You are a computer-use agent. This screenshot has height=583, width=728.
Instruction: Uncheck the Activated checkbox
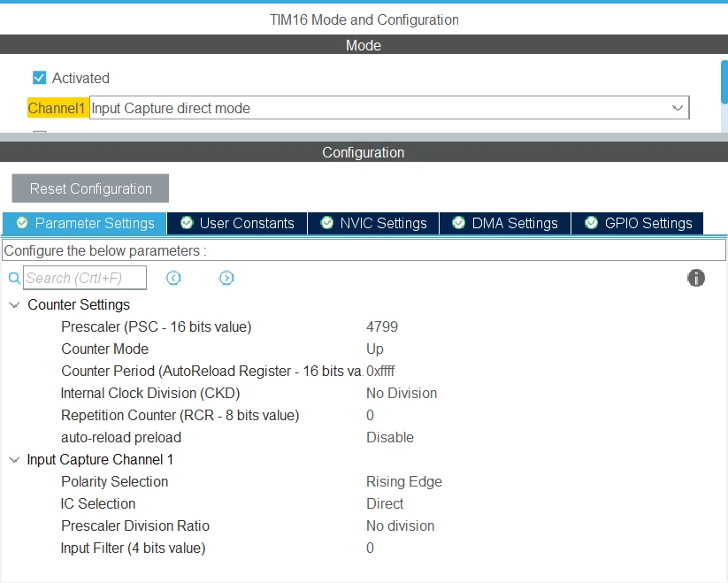click(x=40, y=78)
